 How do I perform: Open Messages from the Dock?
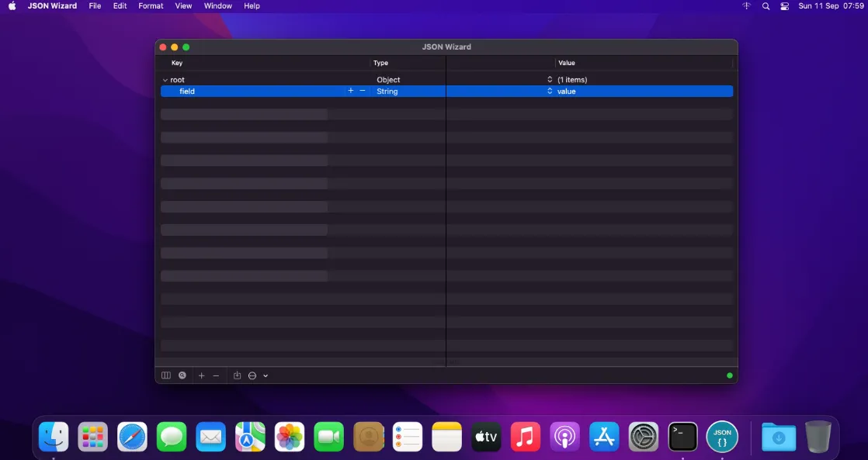(x=172, y=437)
